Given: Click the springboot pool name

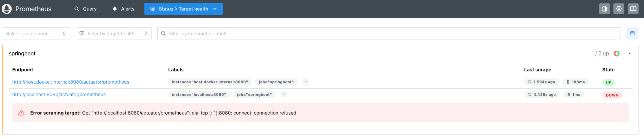Looking at the screenshot, I should 22,53.
